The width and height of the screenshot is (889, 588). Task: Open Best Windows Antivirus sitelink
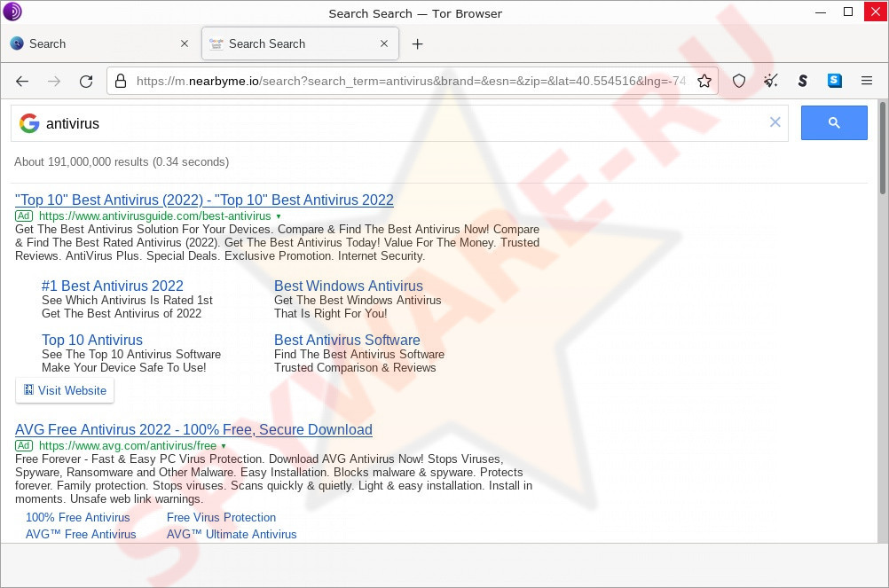pos(349,286)
